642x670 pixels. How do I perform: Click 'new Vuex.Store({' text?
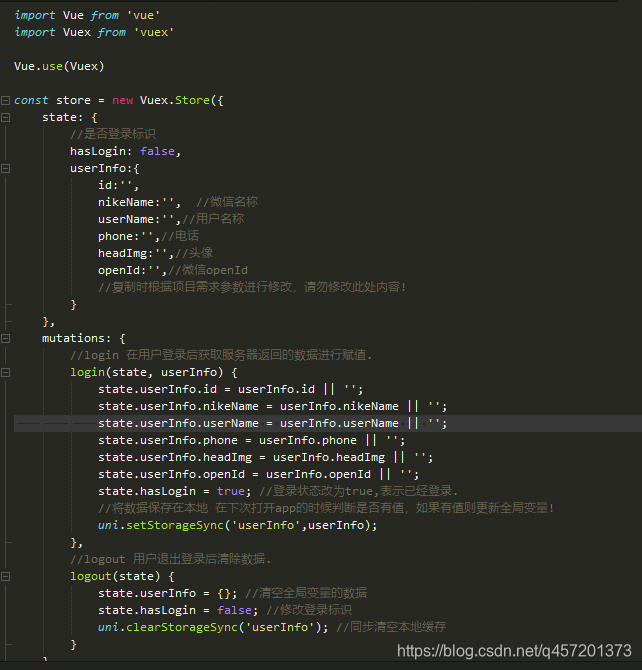click(168, 100)
